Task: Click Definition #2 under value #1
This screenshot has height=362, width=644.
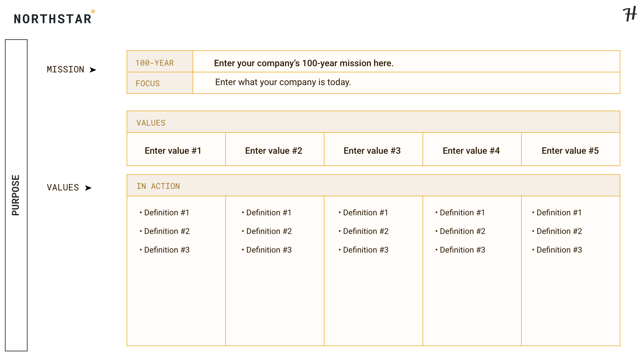Action: (167, 231)
